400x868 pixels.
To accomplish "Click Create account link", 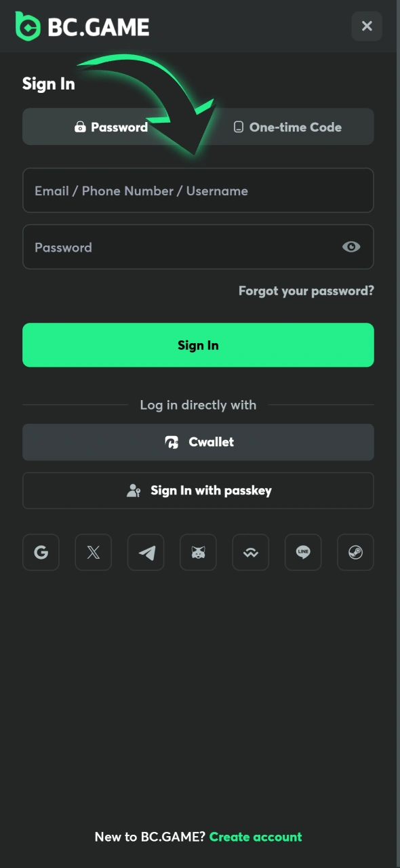I will [x=256, y=837].
